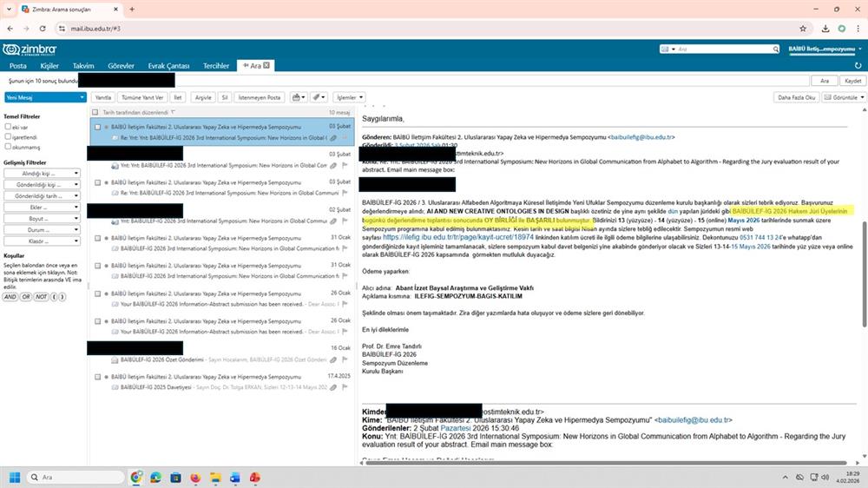Tick the 'işaretlendi' filter checkbox
The image size is (868, 488).
[8, 137]
